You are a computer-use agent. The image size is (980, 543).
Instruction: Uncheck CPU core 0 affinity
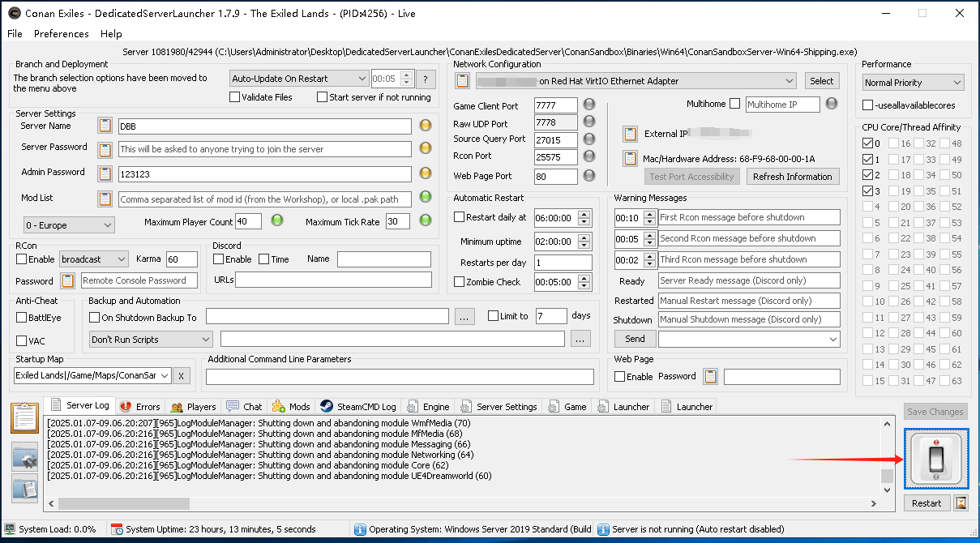tap(868, 143)
